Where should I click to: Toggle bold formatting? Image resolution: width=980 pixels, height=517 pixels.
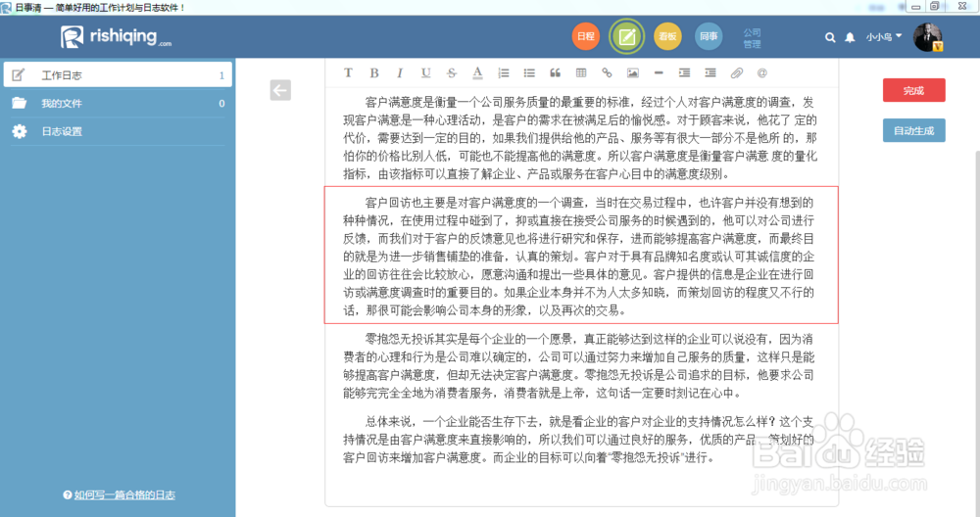tap(374, 73)
